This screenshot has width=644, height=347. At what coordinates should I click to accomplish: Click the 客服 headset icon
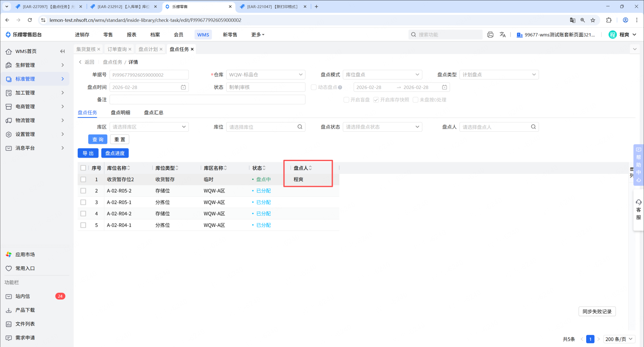638,202
